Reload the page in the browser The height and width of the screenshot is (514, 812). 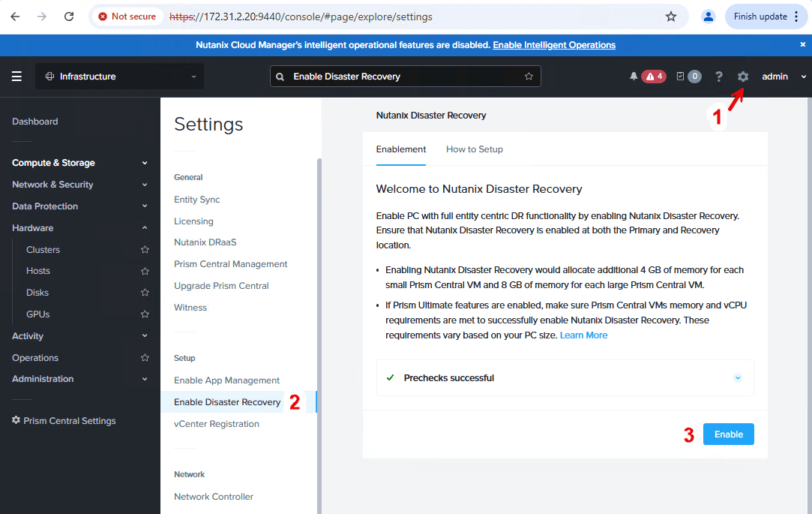click(x=69, y=17)
